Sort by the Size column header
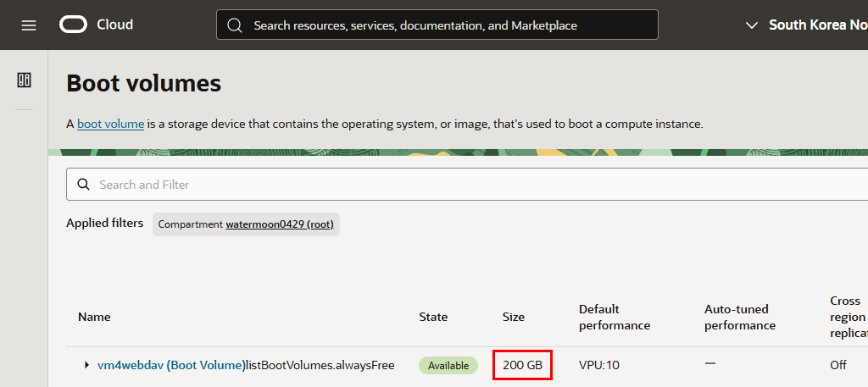The image size is (868, 387). pos(513,317)
